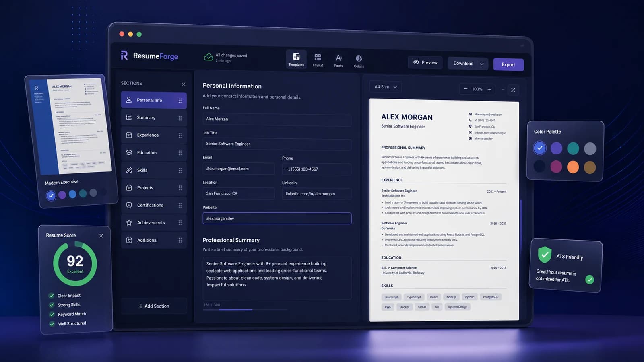Expand the Download options chevron
This screenshot has height=362, width=644.
click(x=482, y=64)
